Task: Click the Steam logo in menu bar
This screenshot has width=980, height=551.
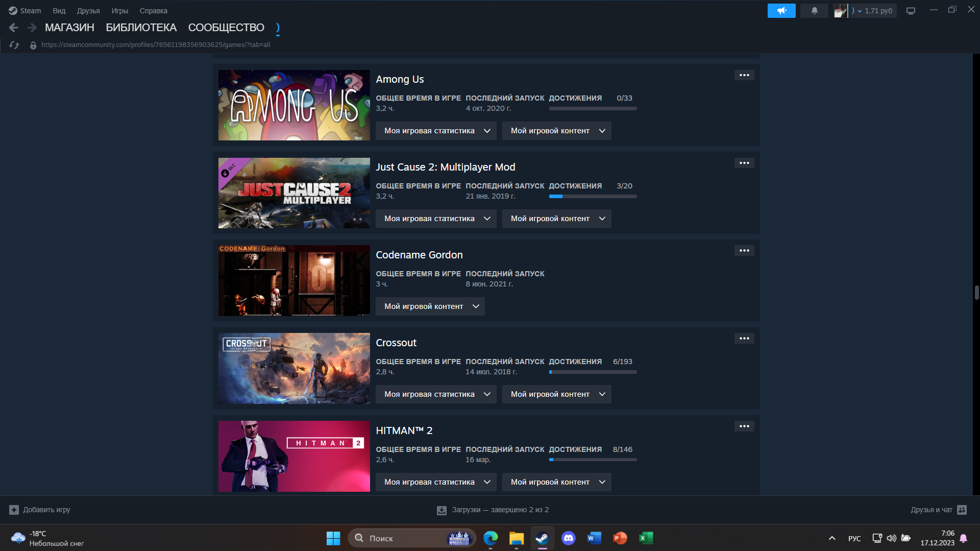Action: pyautogui.click(x=13, y=11)
